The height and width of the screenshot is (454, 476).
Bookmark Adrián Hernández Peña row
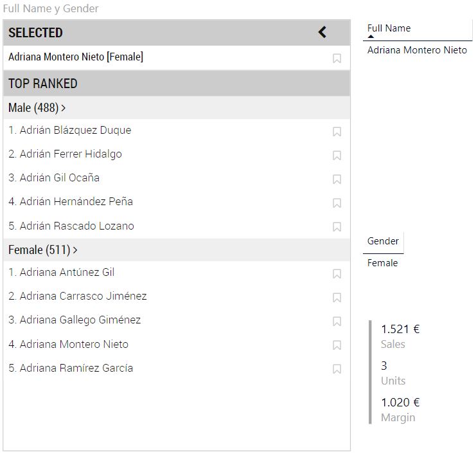337,203
